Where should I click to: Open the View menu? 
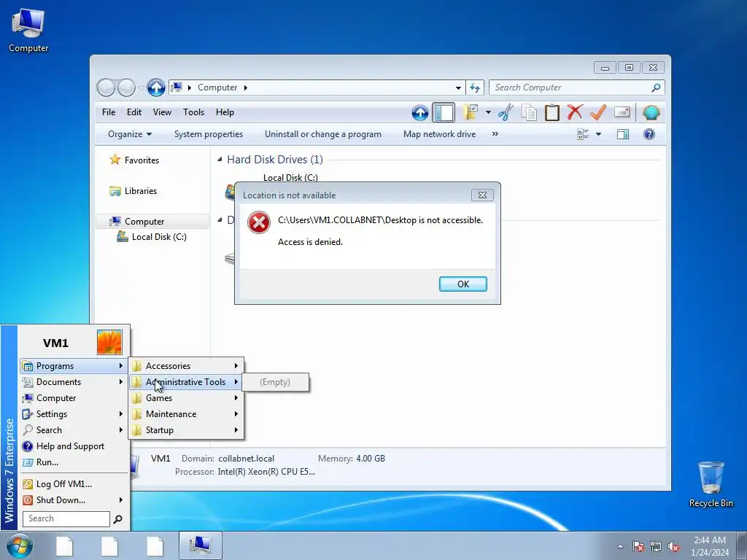click(x=162, y=112)
